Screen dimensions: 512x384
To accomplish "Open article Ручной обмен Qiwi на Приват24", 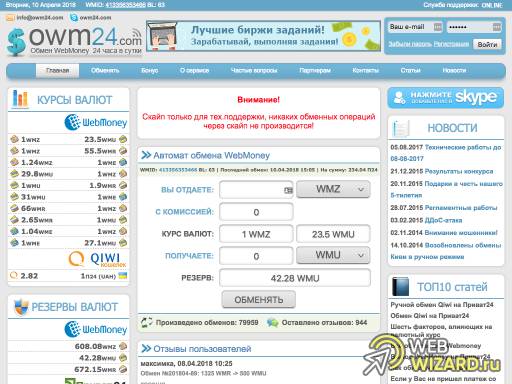I will (442, 305).
